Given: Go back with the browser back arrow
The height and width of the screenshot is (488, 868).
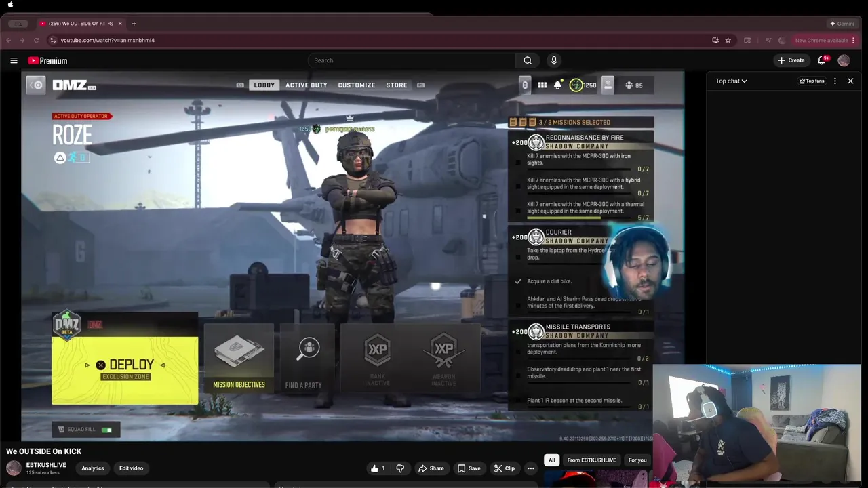Looking at the screenshot, I should [x=9, y=40].
